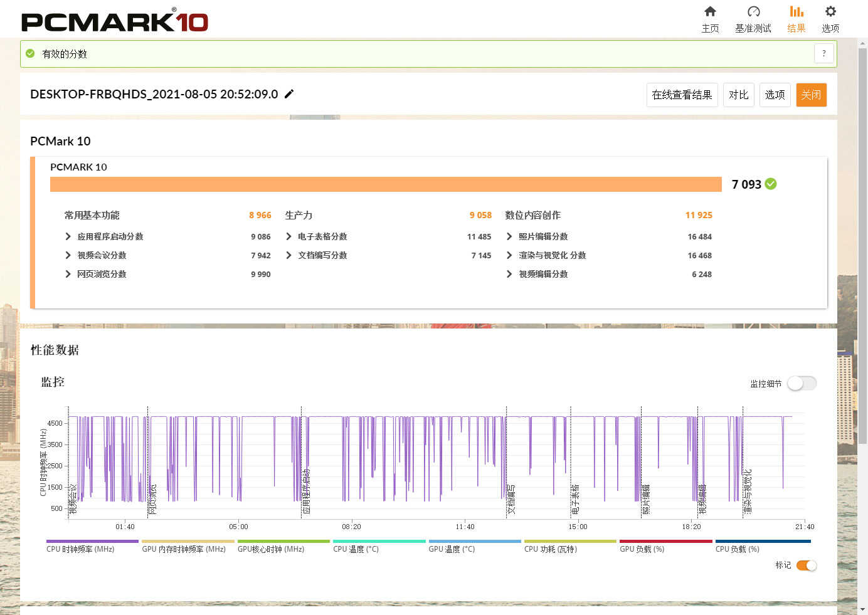
Task: Open the 主页 home tab
Action: [710, 19]
